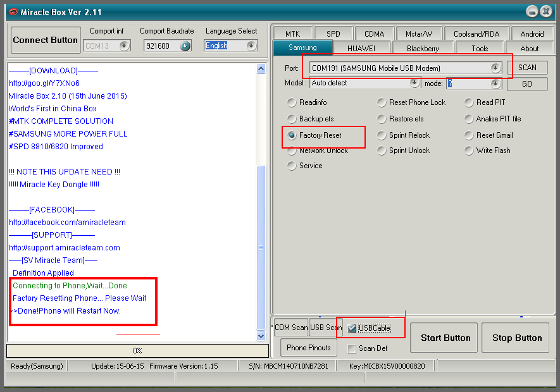Image resolution: width=560 pixels, height=392 pixels.
Task: Click the http://goo.gl/Y7XNo6 download link
Action: (44, 83)
